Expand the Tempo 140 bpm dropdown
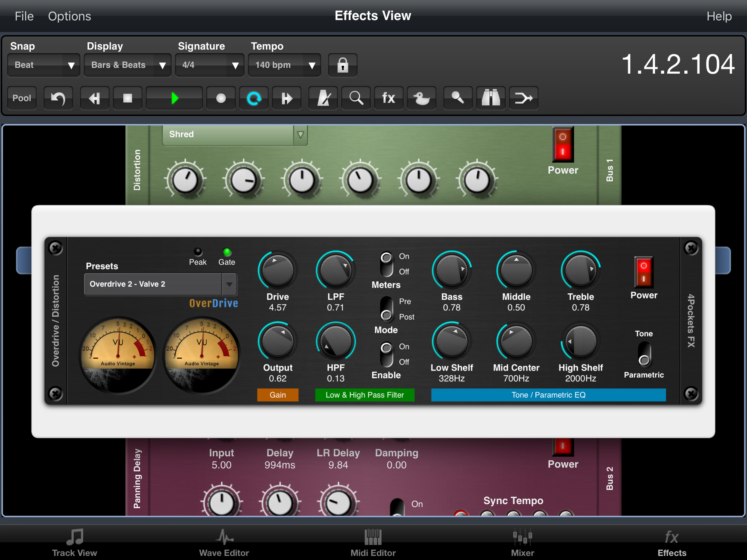 (x=284, y=65)
